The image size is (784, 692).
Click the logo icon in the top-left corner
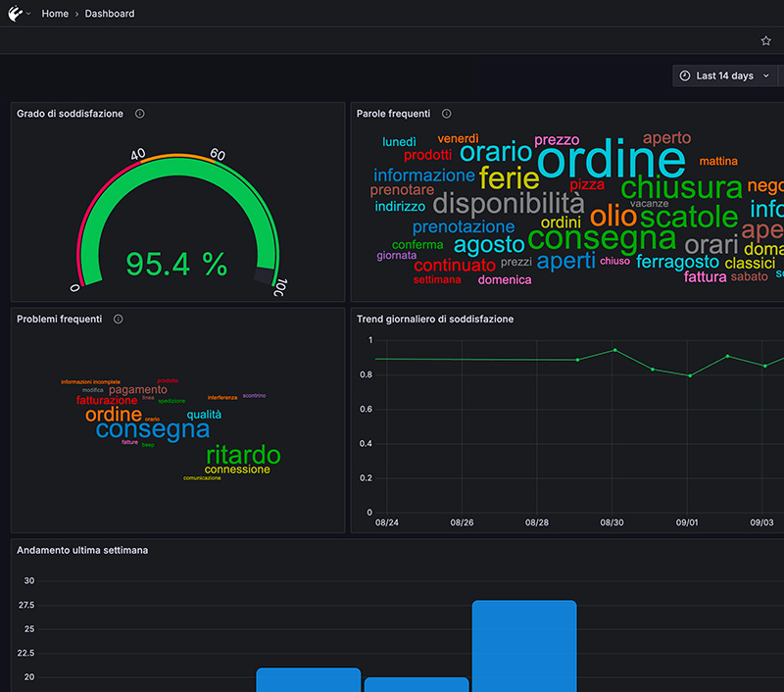[x=15, y=14]
